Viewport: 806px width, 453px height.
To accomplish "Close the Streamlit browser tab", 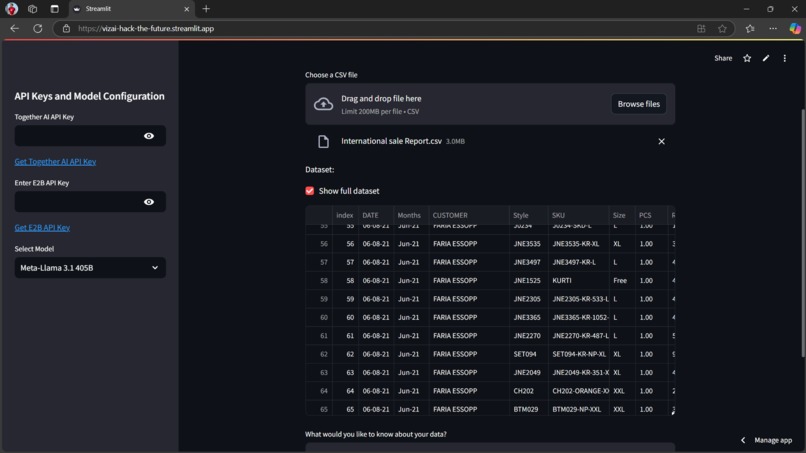I will (187, 9).
